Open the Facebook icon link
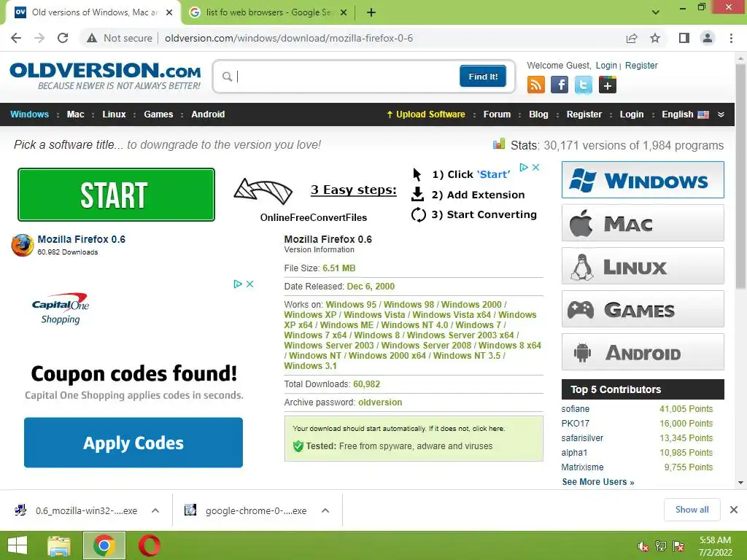This screenshot has height=560, width=747. coord(560,85)
